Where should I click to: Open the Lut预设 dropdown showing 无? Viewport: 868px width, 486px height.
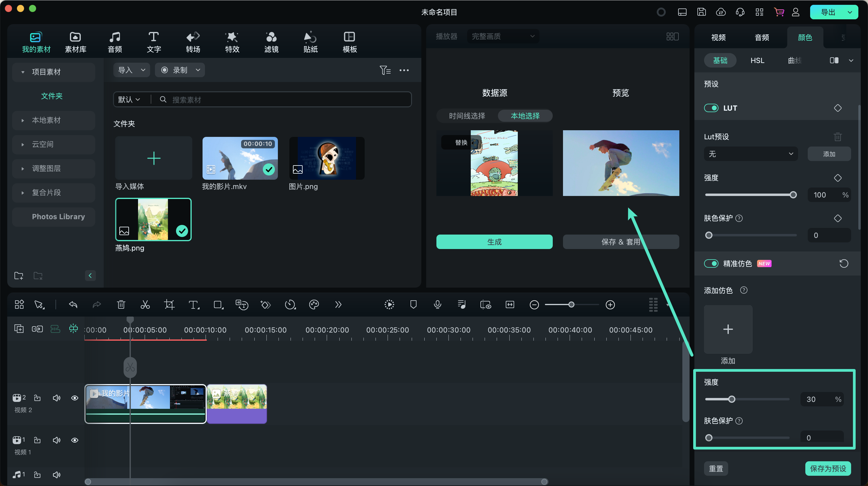pos(751,154)
